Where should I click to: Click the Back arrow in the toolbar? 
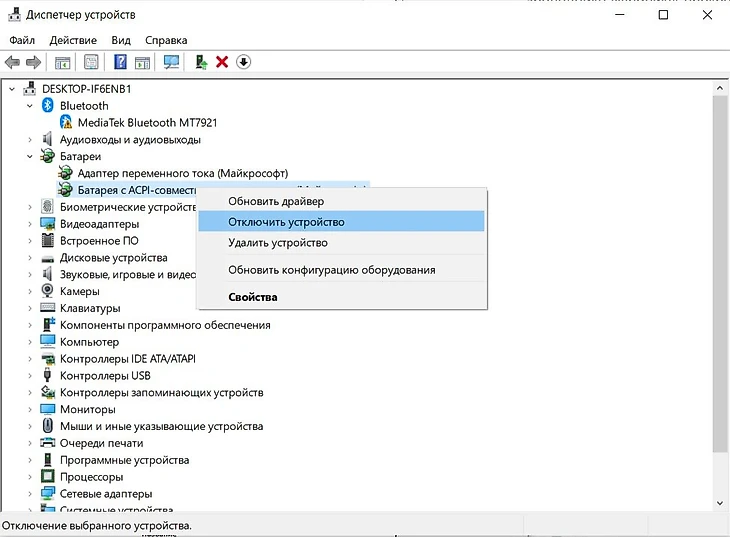coord(13,62)
